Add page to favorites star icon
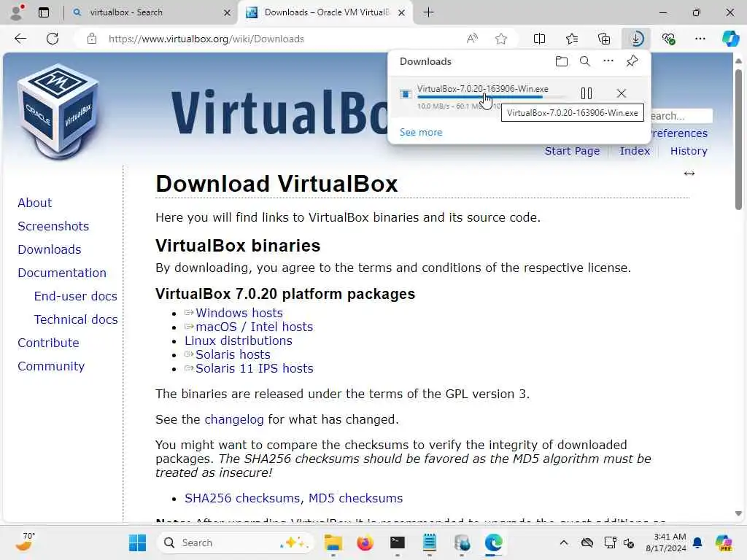 tap(500, 39)
